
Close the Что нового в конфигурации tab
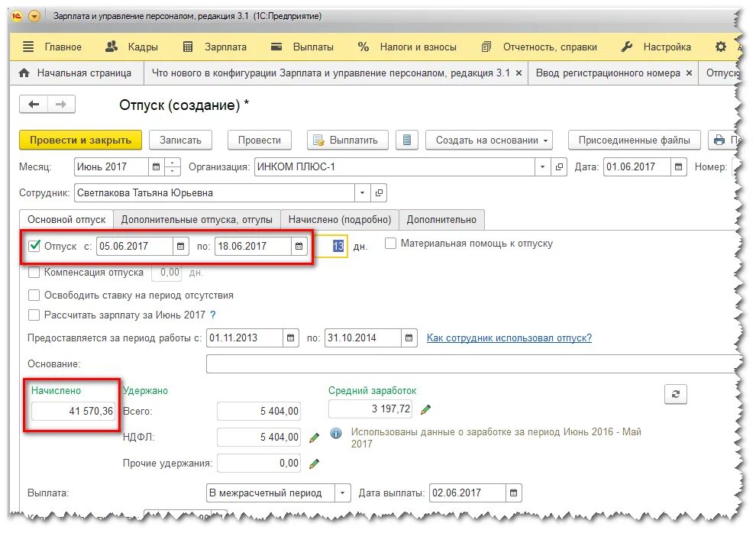pyautogui.click(x=519, y=73)
